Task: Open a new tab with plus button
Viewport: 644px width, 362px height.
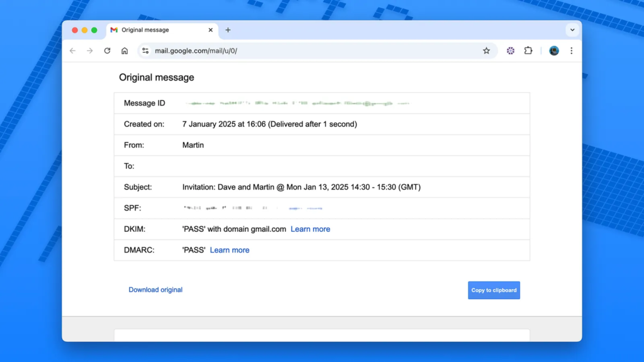Action: [x=228, y=30]
